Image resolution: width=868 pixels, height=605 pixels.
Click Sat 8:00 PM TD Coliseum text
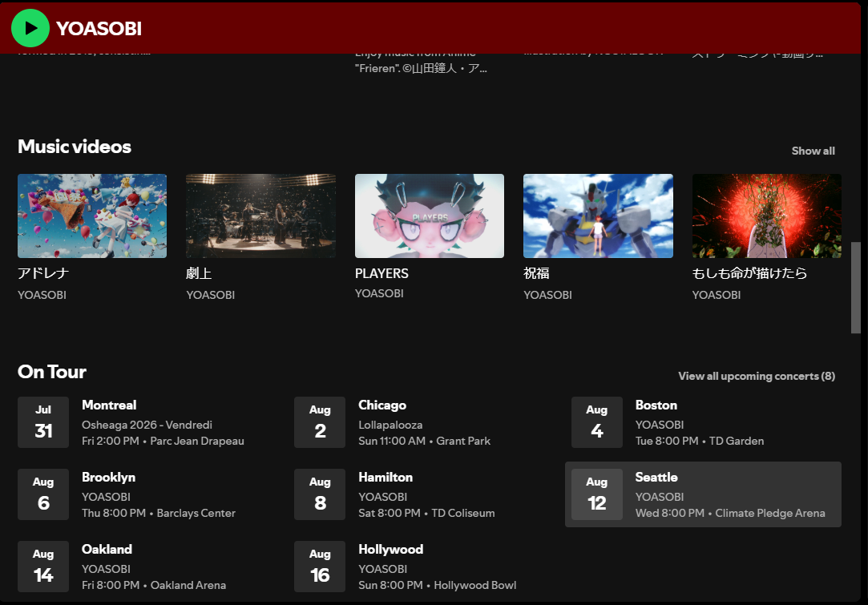pyautogui.click(x=426, y=513)
